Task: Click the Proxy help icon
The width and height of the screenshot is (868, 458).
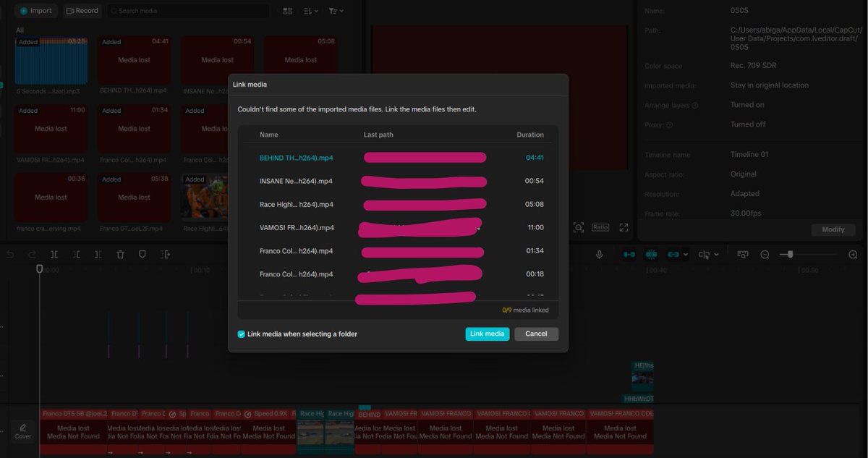Action: (x=669, y=125)
